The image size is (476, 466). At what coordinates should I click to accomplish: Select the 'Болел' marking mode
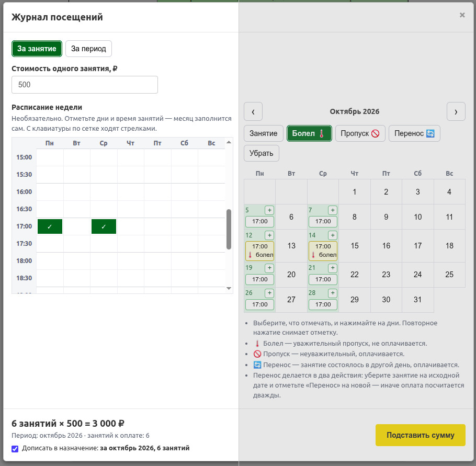309,133
